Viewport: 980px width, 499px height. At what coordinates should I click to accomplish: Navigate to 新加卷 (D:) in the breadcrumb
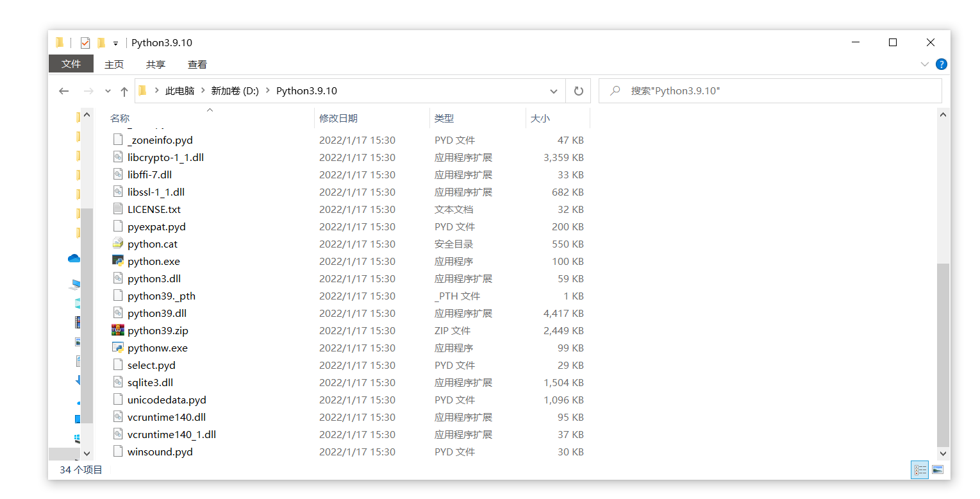(x=235, y=91)
